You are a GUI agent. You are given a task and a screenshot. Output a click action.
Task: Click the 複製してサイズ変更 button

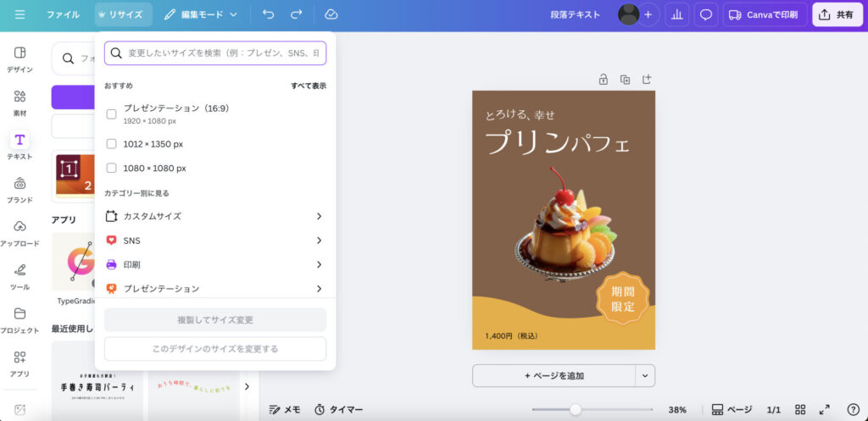pyautogui.click(x=215, y=319)
